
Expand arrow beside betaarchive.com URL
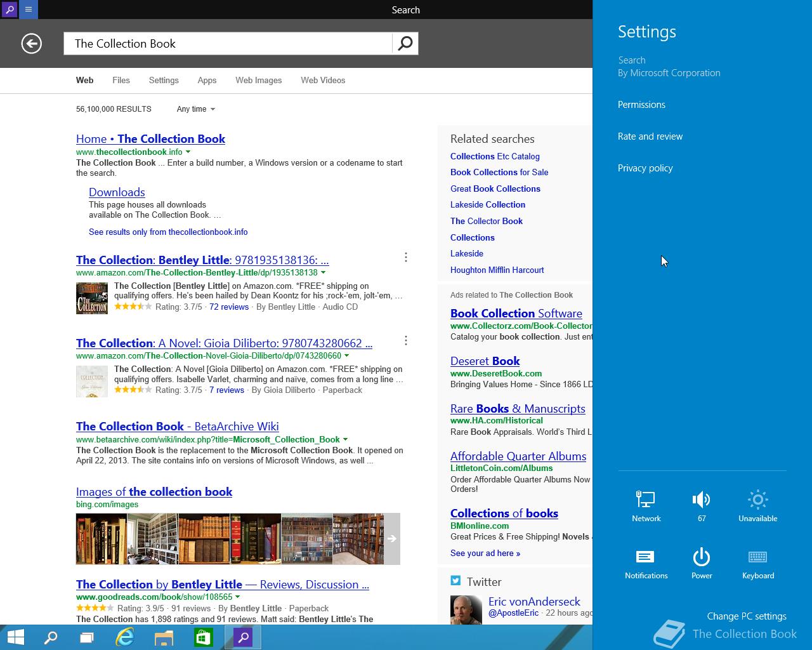coord(345,439)
